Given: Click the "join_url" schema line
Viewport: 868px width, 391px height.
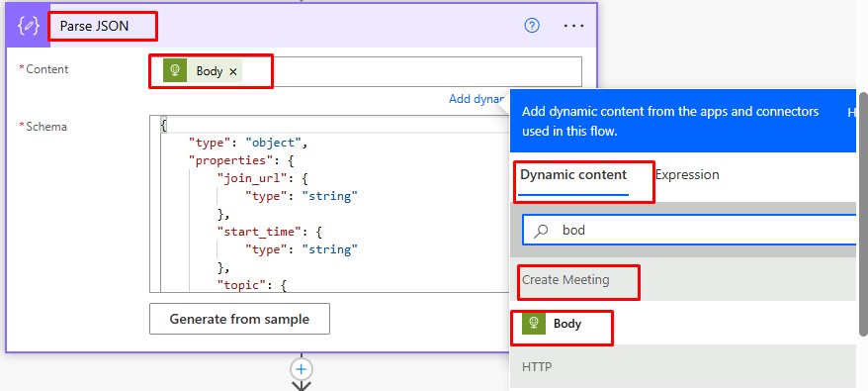Looking at the screenshot, I should [x=263, y=178].
